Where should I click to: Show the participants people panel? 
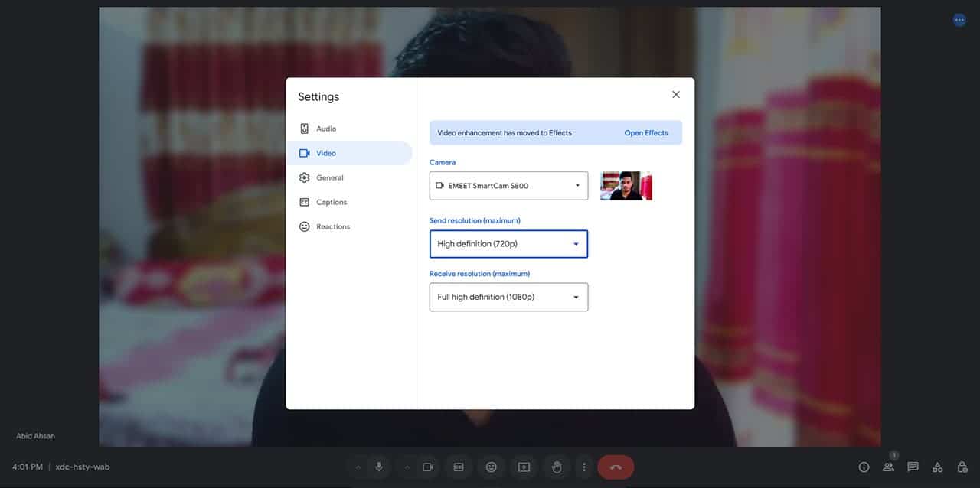[x=888, y=467]
